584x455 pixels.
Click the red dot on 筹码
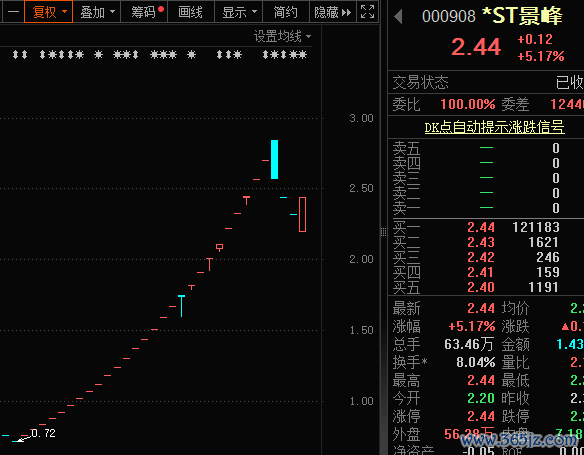[x=161, y=9]
